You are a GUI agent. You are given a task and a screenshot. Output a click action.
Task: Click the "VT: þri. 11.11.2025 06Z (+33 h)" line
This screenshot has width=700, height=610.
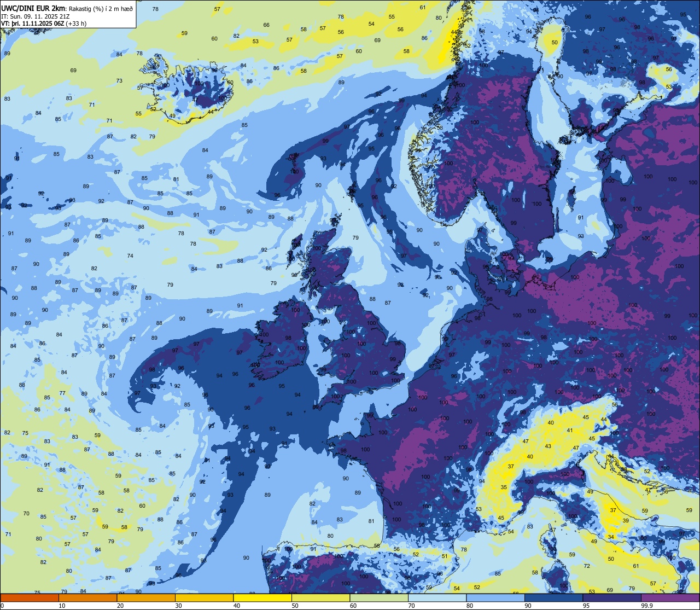point(44,24)
